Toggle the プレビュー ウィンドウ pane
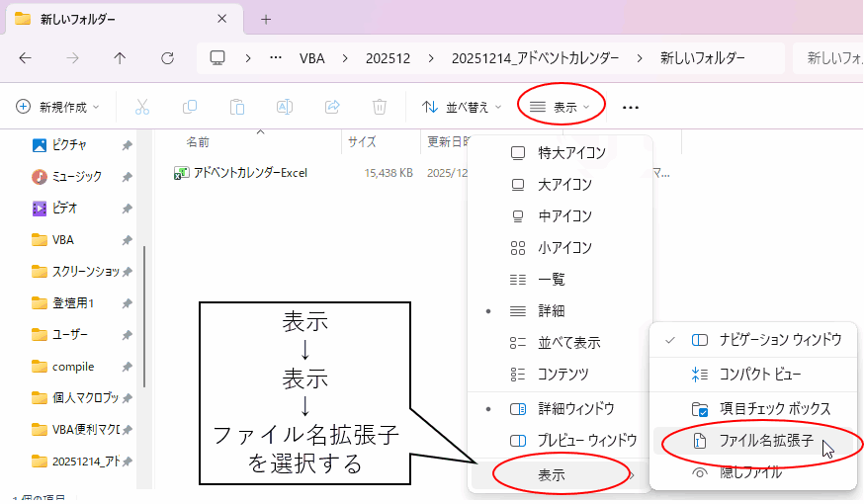Viewport: 864px width, 504px height. [x=560, y=441]
